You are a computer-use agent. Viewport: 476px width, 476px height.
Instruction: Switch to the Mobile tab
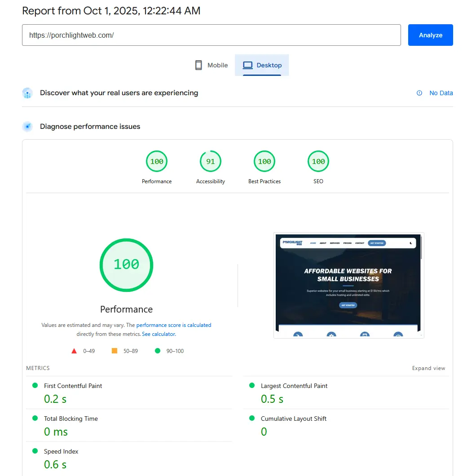tap(212, 65)
